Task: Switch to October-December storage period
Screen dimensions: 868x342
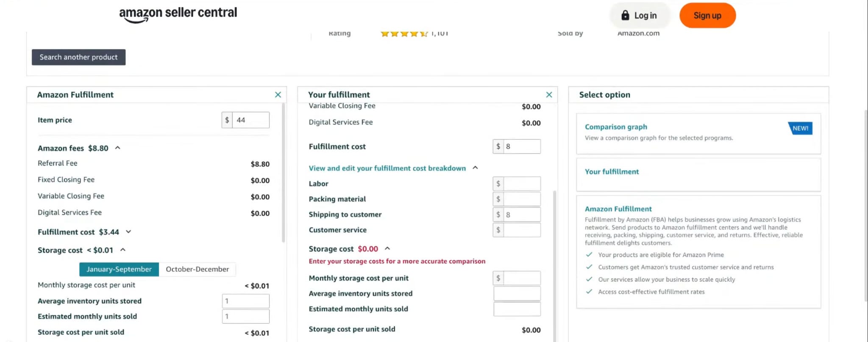Action: [198, 269]
